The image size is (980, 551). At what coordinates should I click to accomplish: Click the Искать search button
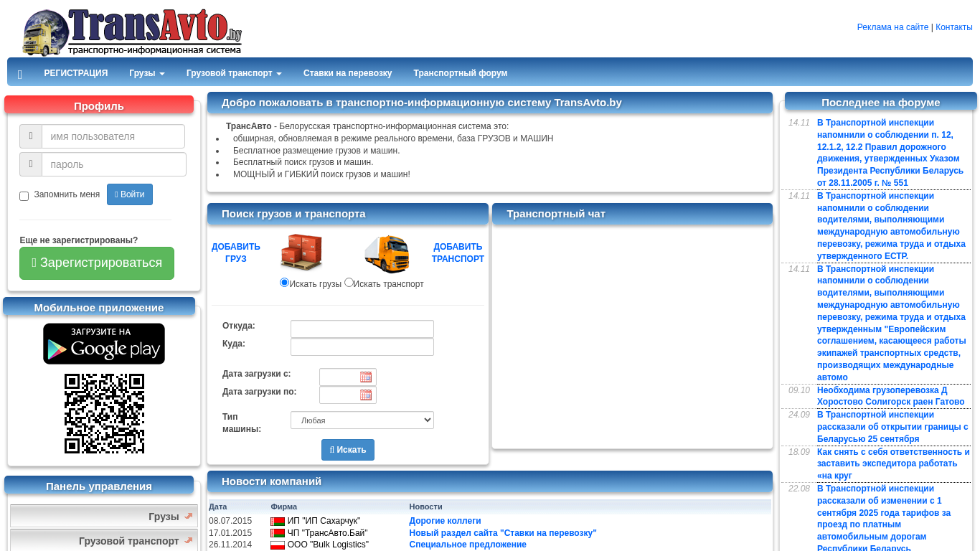tap(348, 450)
